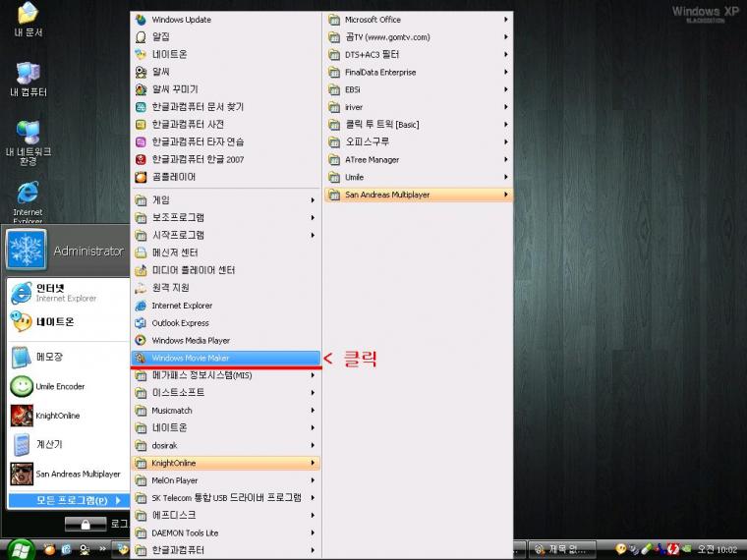
Task: Open 한글과컴퓨터 한글 2007
Action: [225, 159]
